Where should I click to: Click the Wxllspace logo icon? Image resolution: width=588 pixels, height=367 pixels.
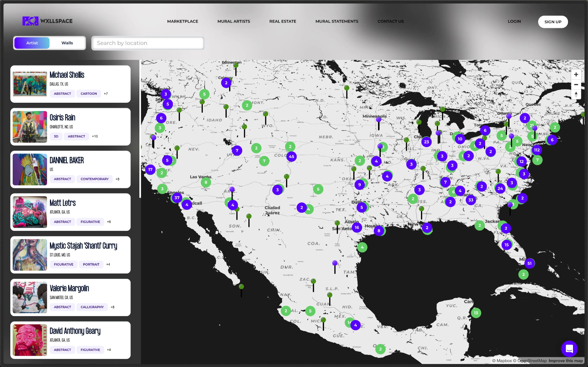(30, 21)
